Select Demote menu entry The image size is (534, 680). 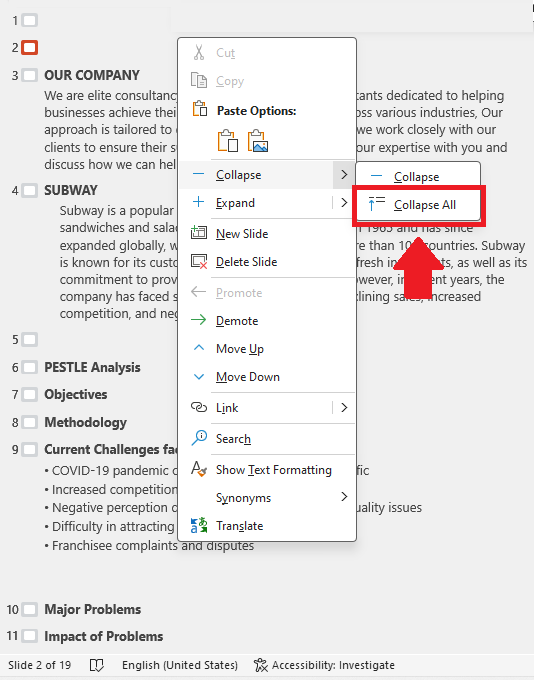[x=267, y=320]
